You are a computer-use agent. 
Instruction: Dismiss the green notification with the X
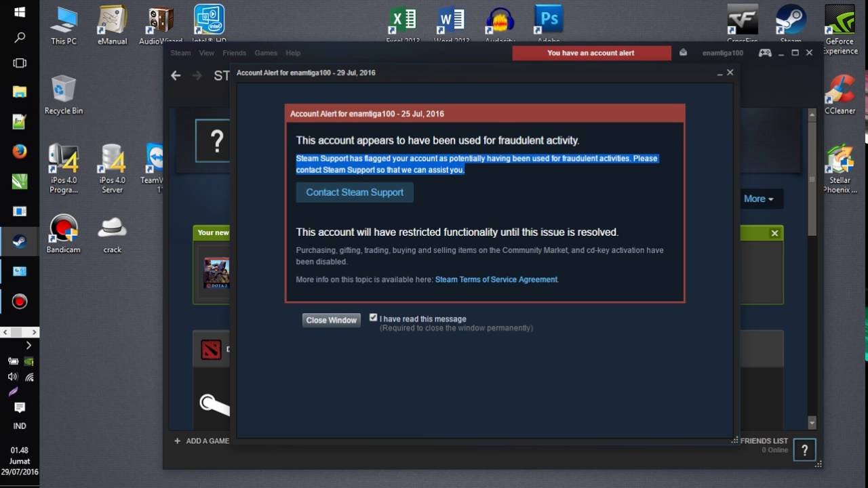coord(774,233)
